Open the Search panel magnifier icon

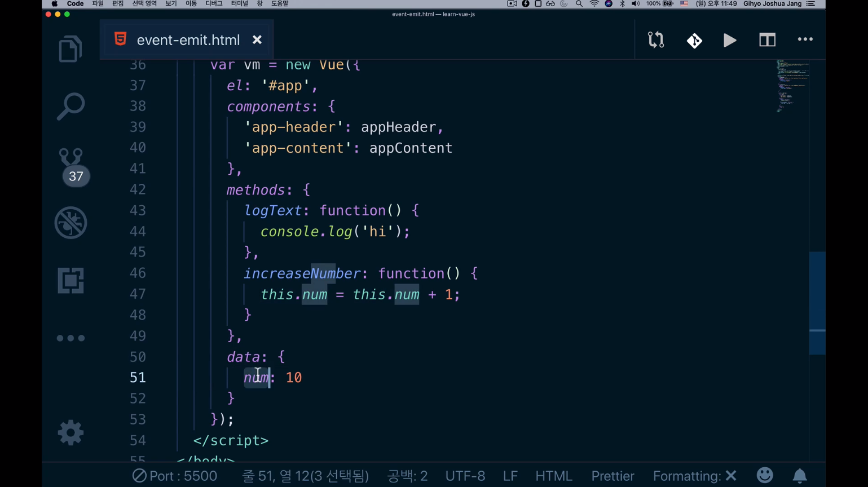point(71,106)
